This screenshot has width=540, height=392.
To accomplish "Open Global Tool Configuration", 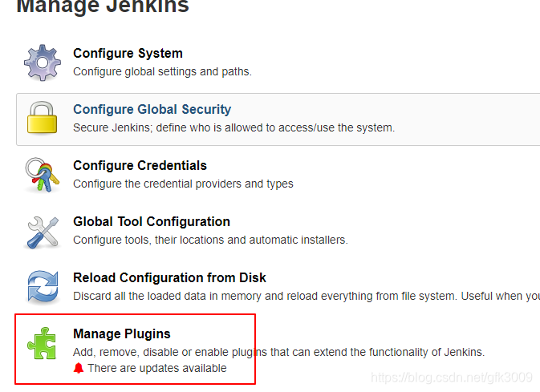I will click(152, 221).
